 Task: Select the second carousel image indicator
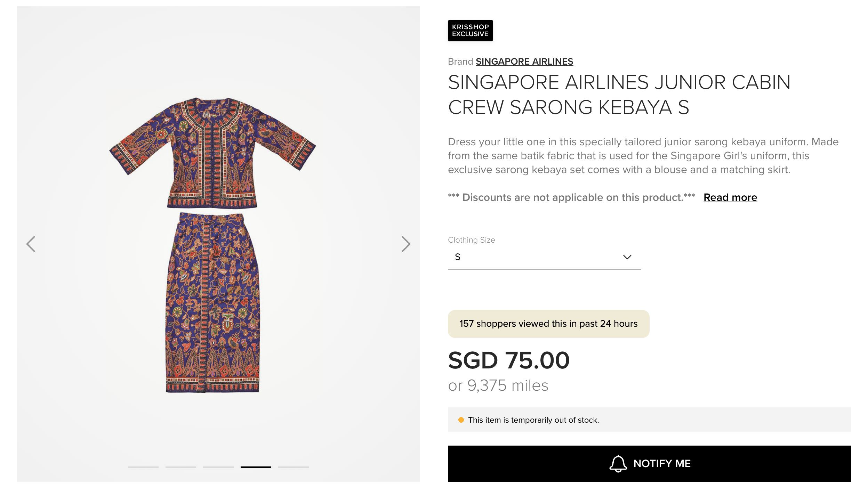point(181,467)
